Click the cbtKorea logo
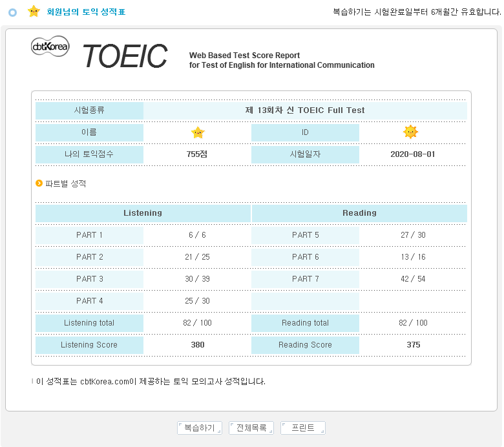 [x=50, y=47]
